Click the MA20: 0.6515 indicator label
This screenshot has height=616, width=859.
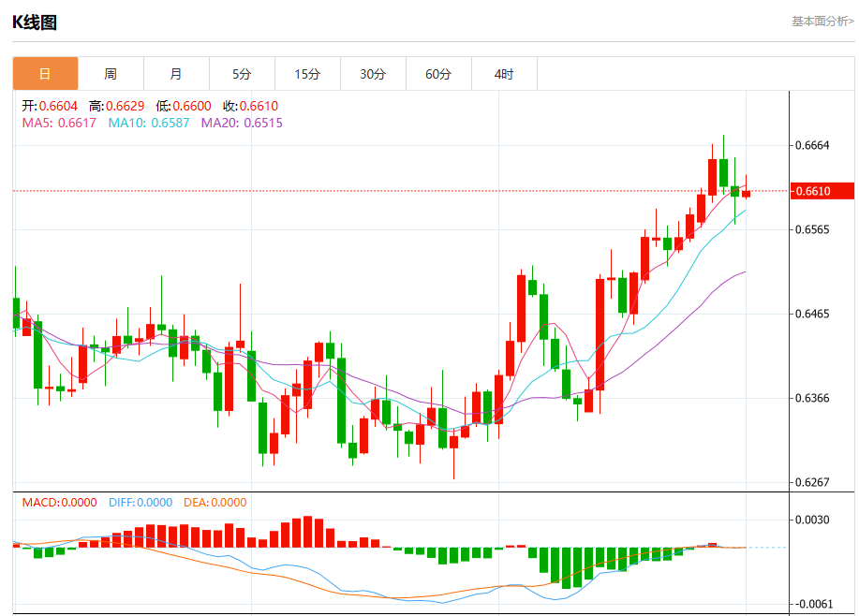242,123
